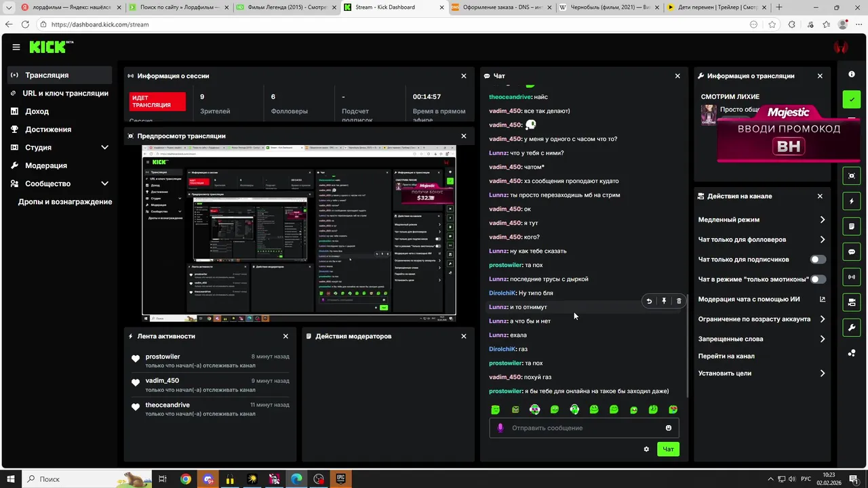Click the last emote with heart eyes
The width and height of the screenshot is (868, 488).
click(x=673, y=409)
